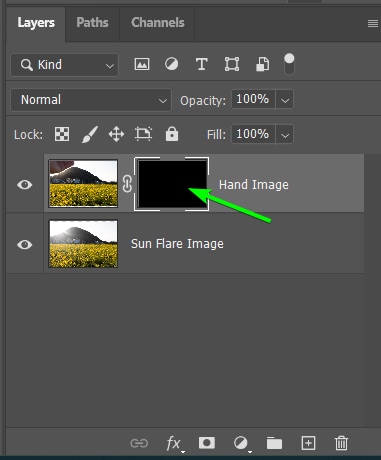Open the Kind filter type dropdown
Screen dimensions: 381x460
64,65
